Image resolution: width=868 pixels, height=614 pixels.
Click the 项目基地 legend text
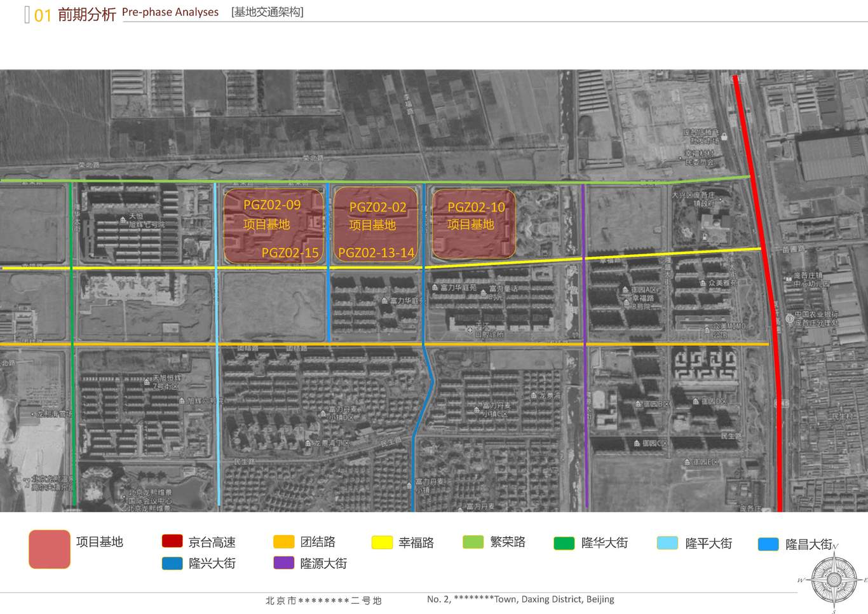point(99,542)
